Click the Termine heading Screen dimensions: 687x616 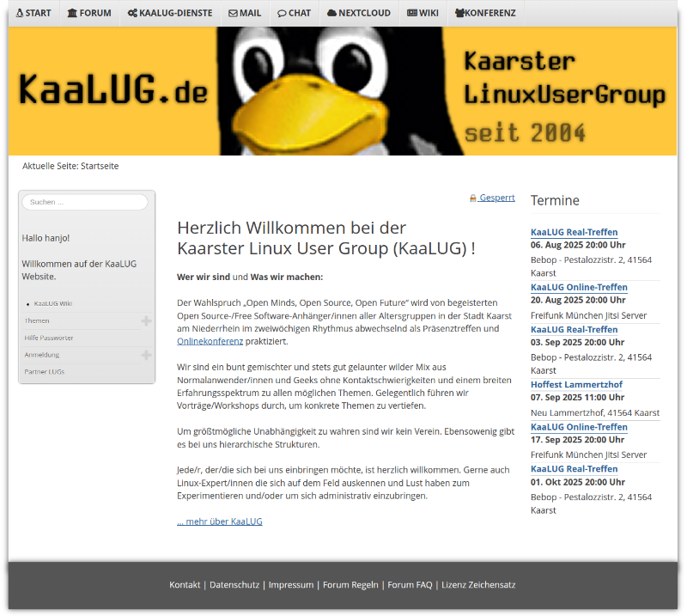click(555, 200)
